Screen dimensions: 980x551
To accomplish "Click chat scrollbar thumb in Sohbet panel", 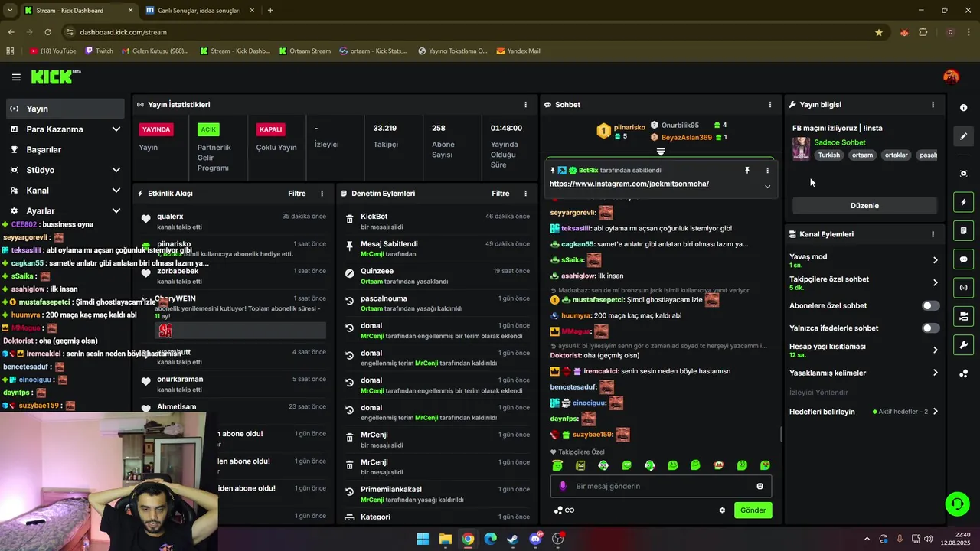I will pyautogui.click(x=781, y=435).
